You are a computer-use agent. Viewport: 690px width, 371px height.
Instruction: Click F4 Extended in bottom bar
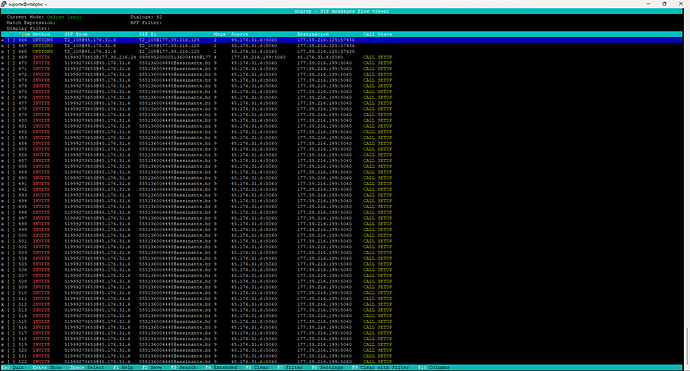[x=221, y=367]
